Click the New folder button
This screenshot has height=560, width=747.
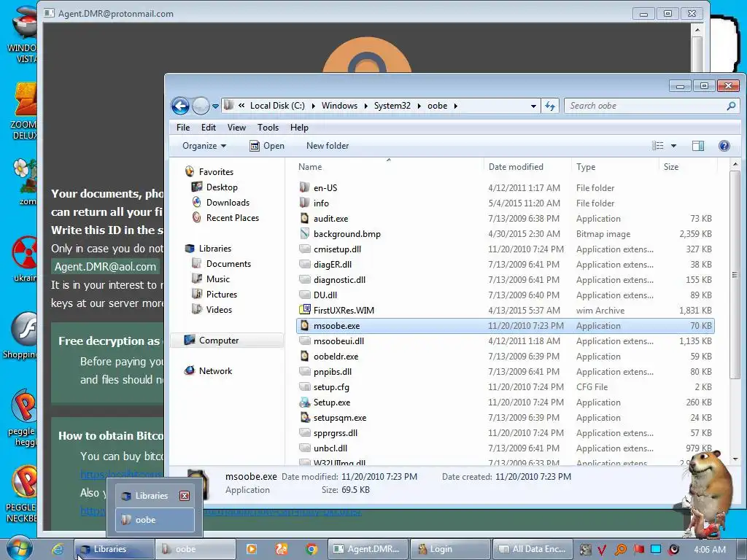[328, 146]
